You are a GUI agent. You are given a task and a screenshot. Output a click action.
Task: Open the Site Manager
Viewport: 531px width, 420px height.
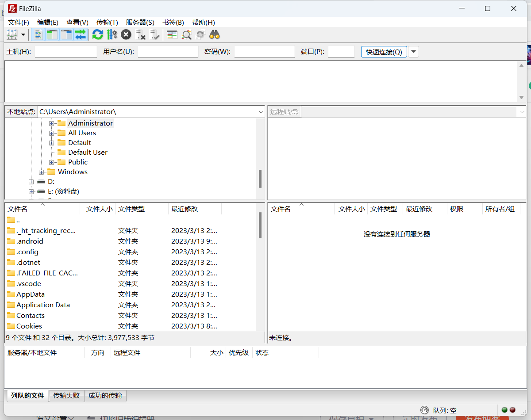tap(12, 34)
